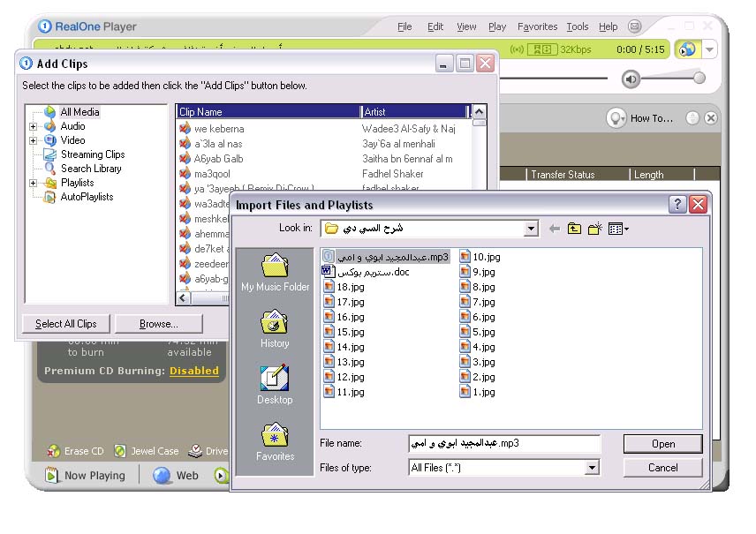Screen dimensions: 756x534
Task: Select the 11.jpg file
Action: [344, 392]
